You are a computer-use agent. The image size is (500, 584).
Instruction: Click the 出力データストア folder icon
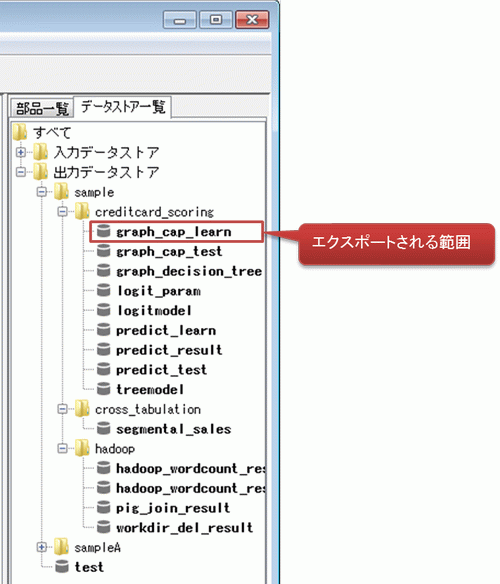[41, 171]
